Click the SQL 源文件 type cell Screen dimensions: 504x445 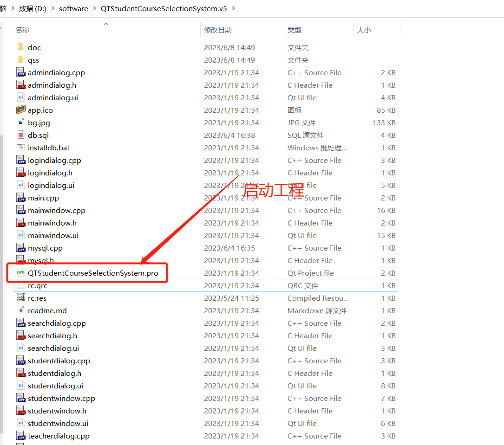[x=305, y=135]
